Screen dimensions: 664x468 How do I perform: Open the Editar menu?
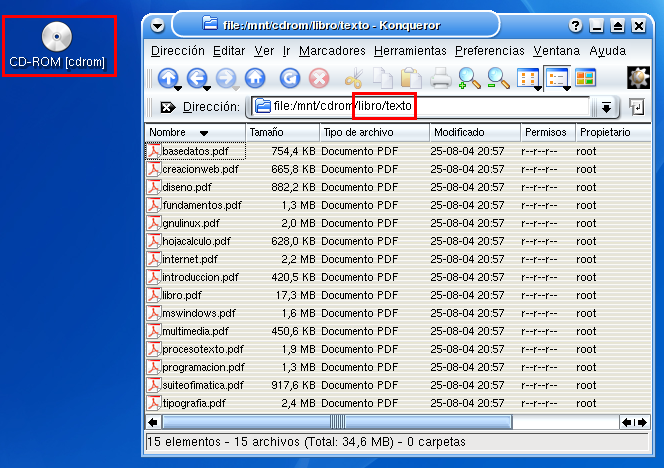tap(229, 51)
